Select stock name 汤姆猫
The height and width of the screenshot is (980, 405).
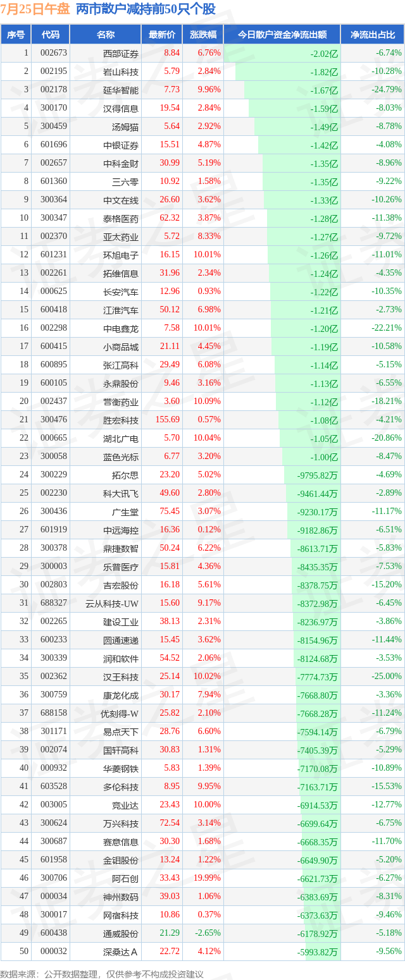tap(125, 126)
